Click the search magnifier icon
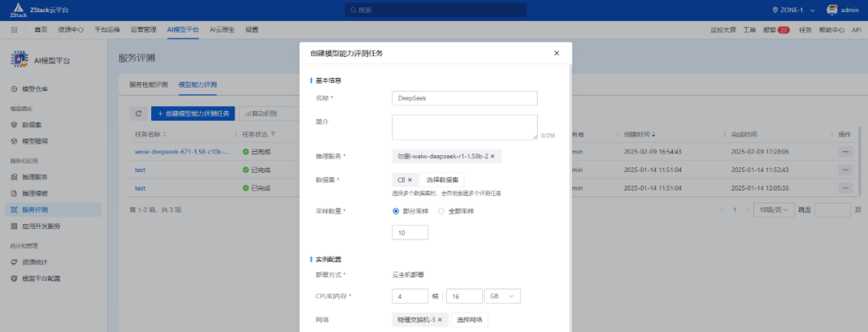 tap(354, 10)
